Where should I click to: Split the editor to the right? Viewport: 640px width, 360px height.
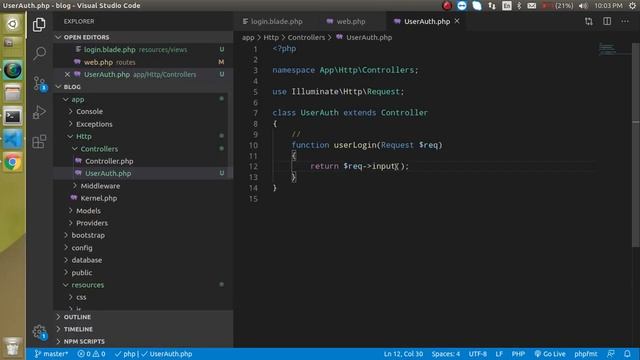[x=607, y=21]
